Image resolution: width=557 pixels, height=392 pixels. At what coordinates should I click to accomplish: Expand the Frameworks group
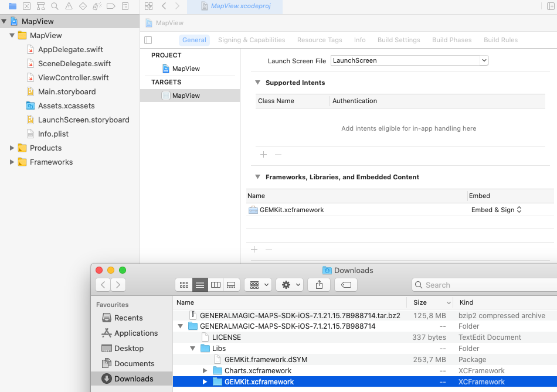click(12, 162)
